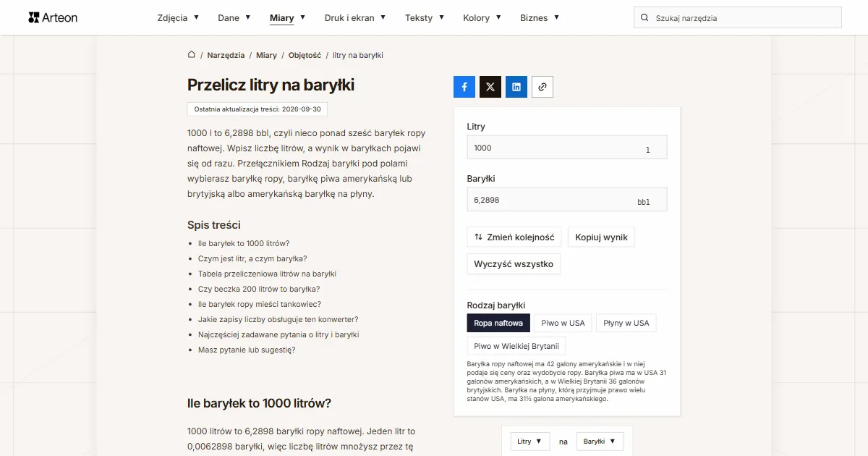This screenshot has width=868, height=456.
Task: Open the Dane menu
Action: coord(234,18)
